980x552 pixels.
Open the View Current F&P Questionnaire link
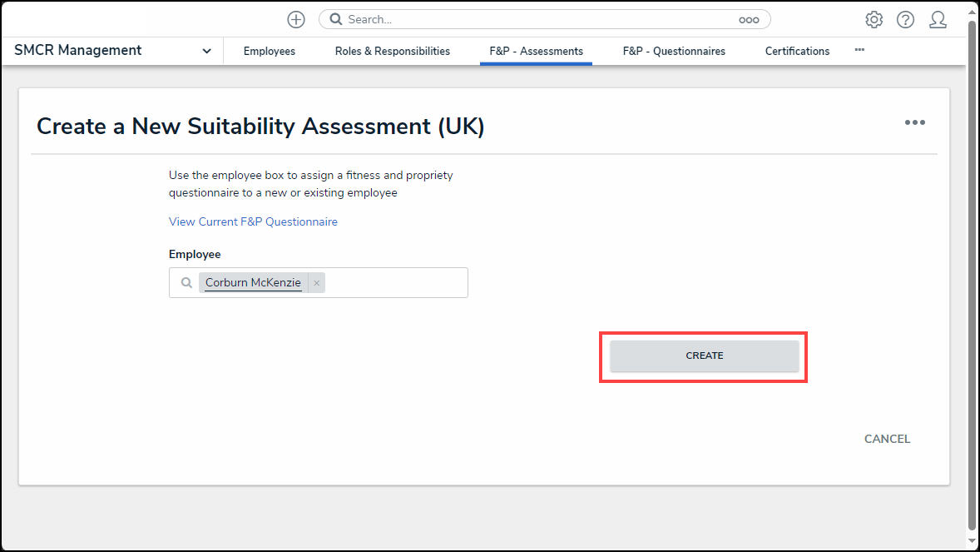point(253,221)
